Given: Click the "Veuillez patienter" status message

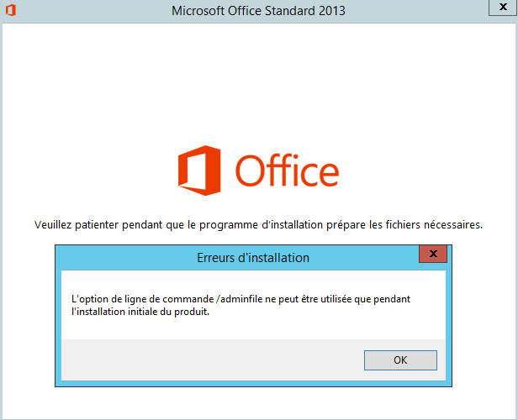Looking at the screenshot, I should click(x=258, y=225).
